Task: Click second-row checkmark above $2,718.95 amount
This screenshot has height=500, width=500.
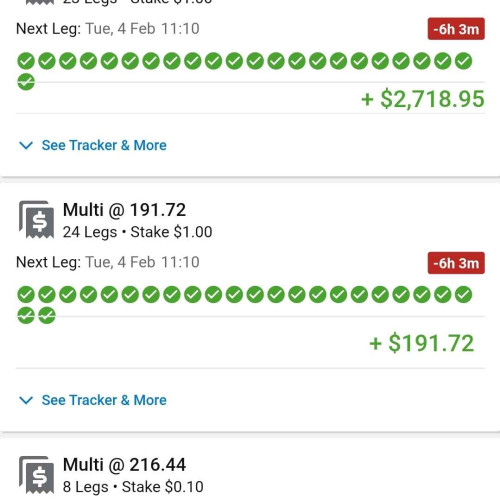Action: (26, 82)
